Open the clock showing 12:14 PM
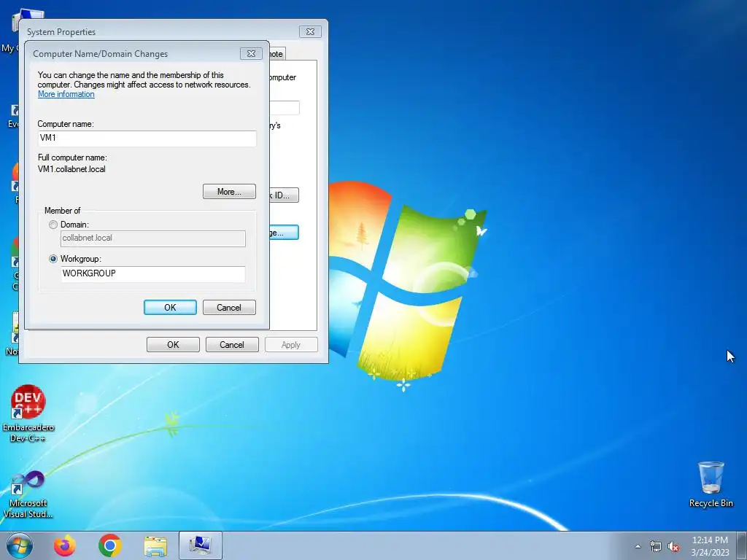Image resolution: width=747 pixels, height=560 pixels. [x=710, y=546]
